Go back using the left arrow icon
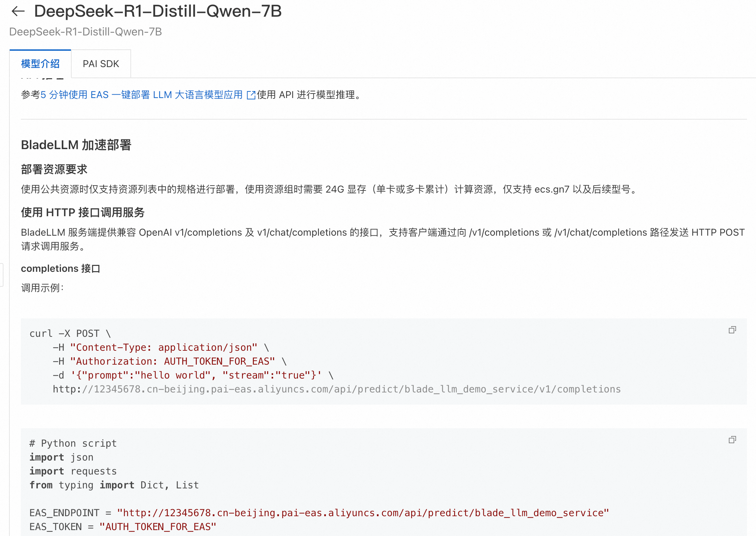 [x=18, y=11]
